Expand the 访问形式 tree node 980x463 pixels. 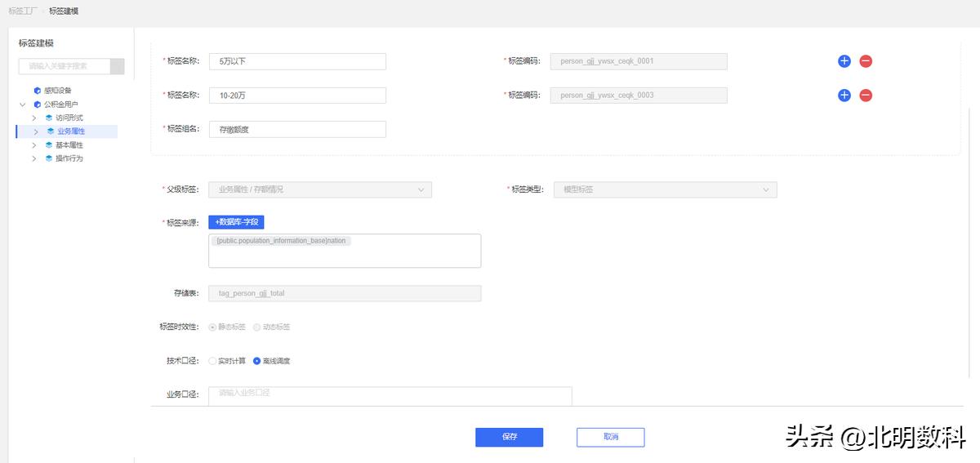[x=35, y=118]
